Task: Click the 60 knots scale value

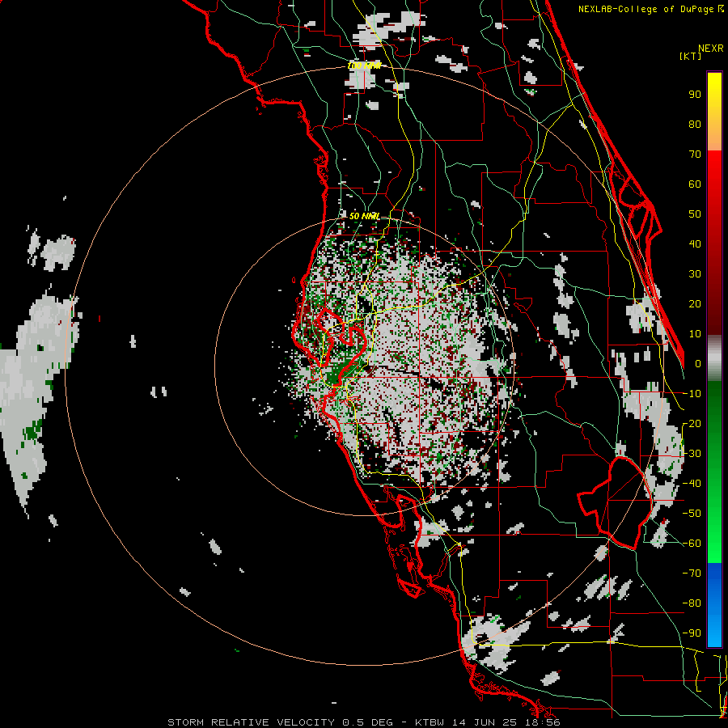Action: coord(695,184)
